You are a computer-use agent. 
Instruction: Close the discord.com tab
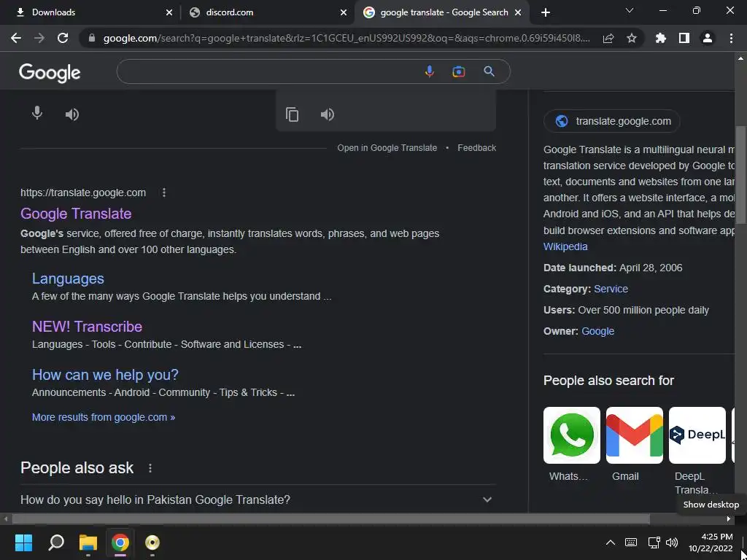coord(344,12)
